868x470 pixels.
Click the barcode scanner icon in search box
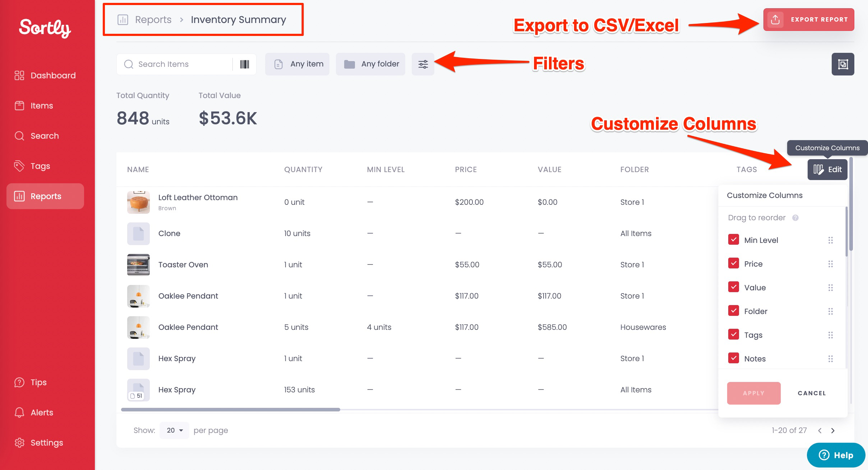pos(244,64)
